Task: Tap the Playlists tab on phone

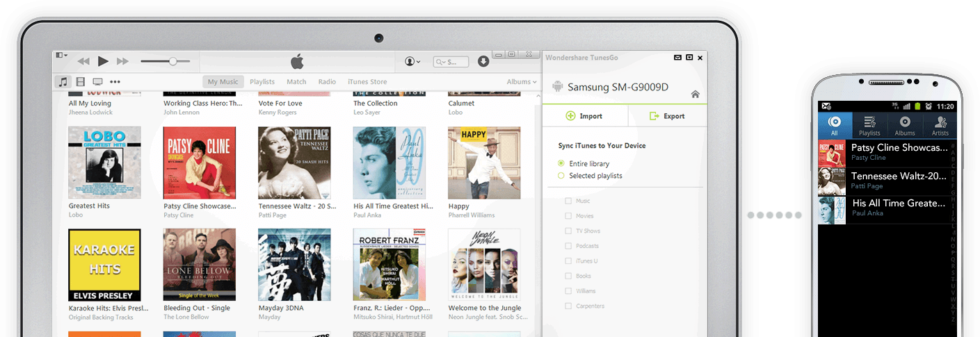Action: click(869, 125)
